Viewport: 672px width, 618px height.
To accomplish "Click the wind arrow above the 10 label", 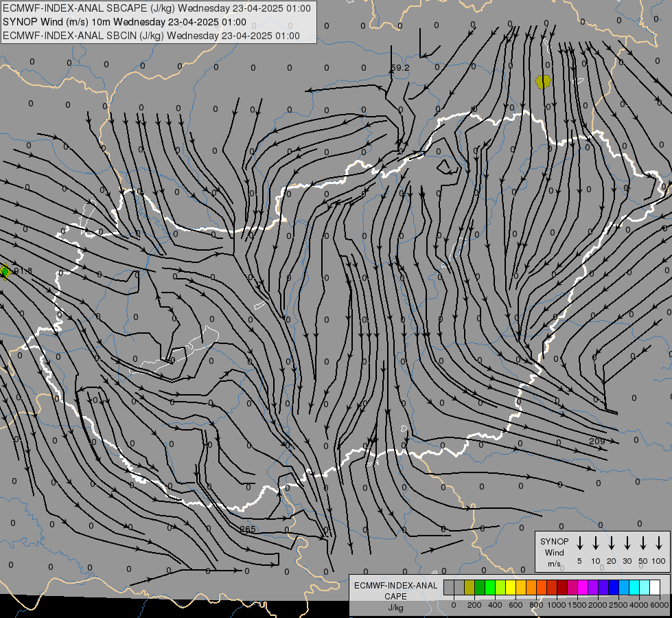I will (596, 542).
